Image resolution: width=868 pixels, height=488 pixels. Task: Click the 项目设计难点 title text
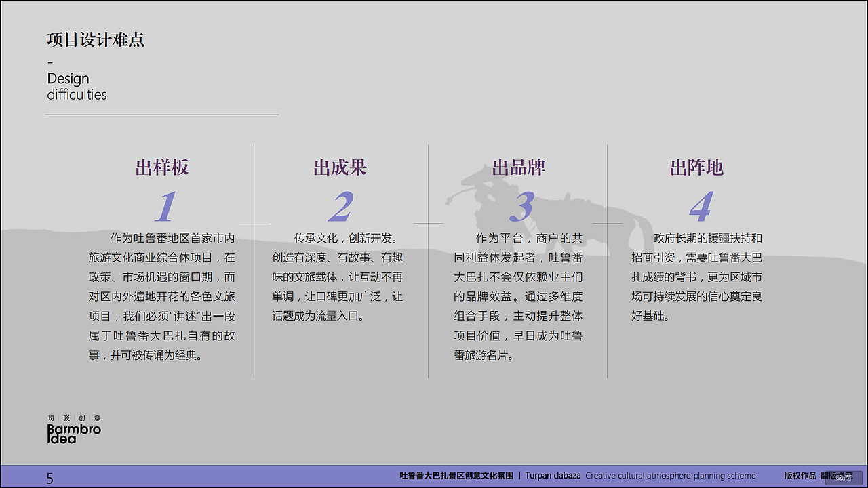[96, 39]
